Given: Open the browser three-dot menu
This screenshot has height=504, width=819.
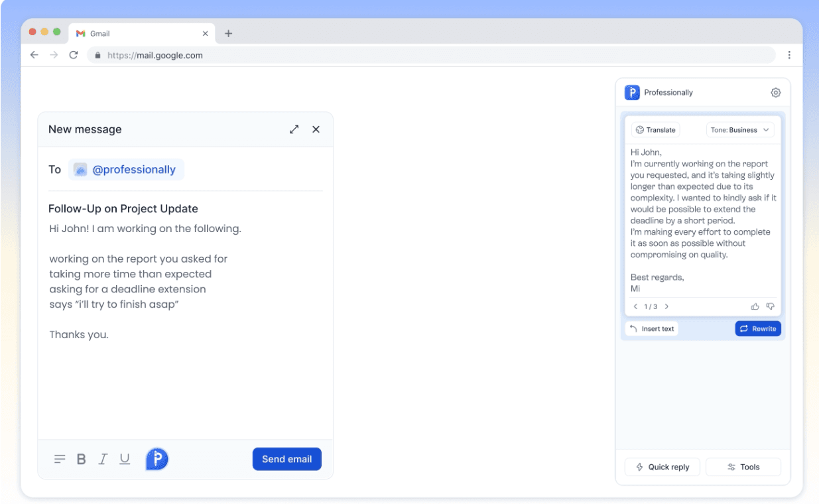Looking at the screenshot, I should click(789, 55).
